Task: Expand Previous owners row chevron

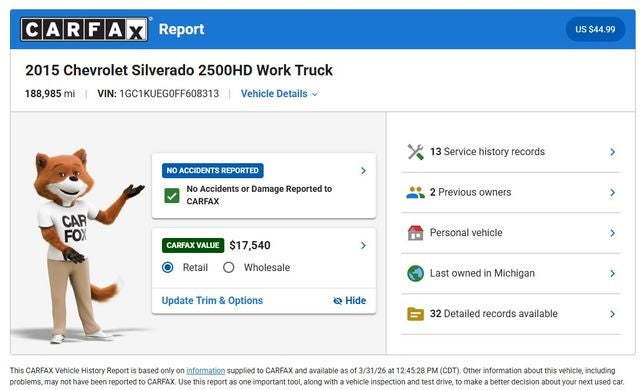Action: point(612,192)
